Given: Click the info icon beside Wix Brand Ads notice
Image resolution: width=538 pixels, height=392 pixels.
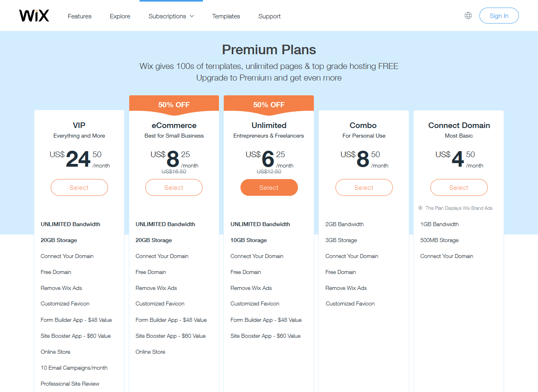Looking at the screenshot, I should 420,208.
